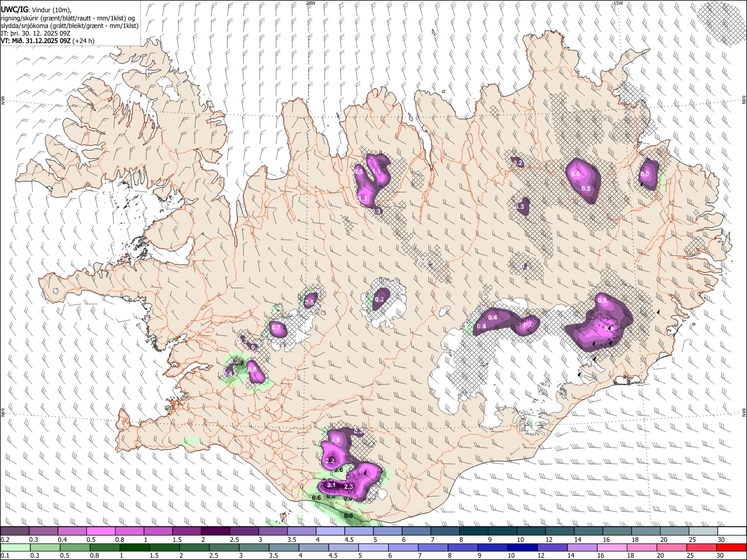Pick the white 30 snow-scale swatch
747x560 pixels.
pyautogui.click(x=731, y=531)
